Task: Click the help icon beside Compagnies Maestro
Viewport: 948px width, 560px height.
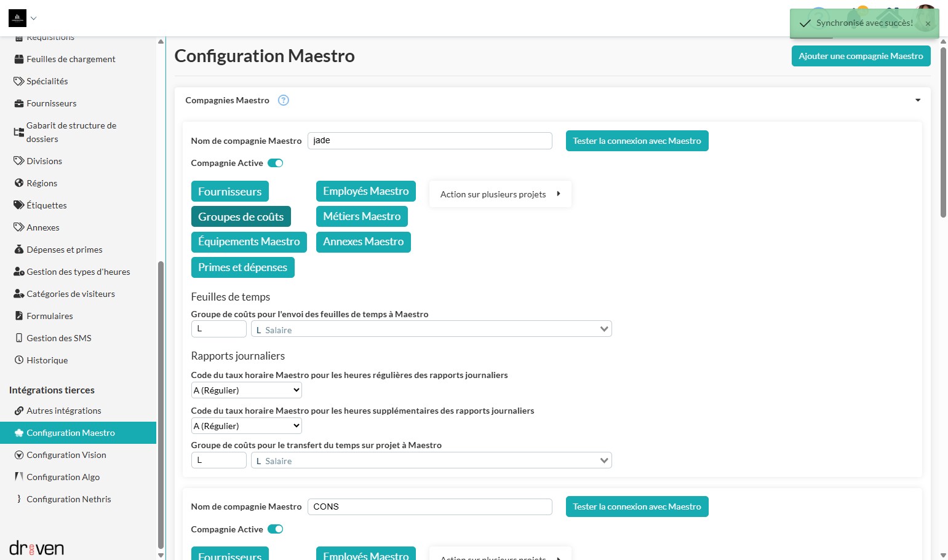Action: point(284,100)
